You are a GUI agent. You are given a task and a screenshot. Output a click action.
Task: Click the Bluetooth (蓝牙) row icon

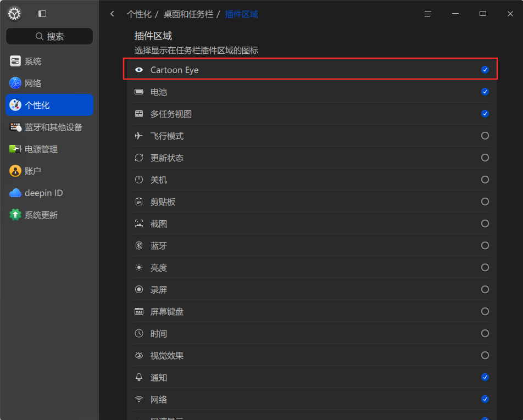pos(139,245)
